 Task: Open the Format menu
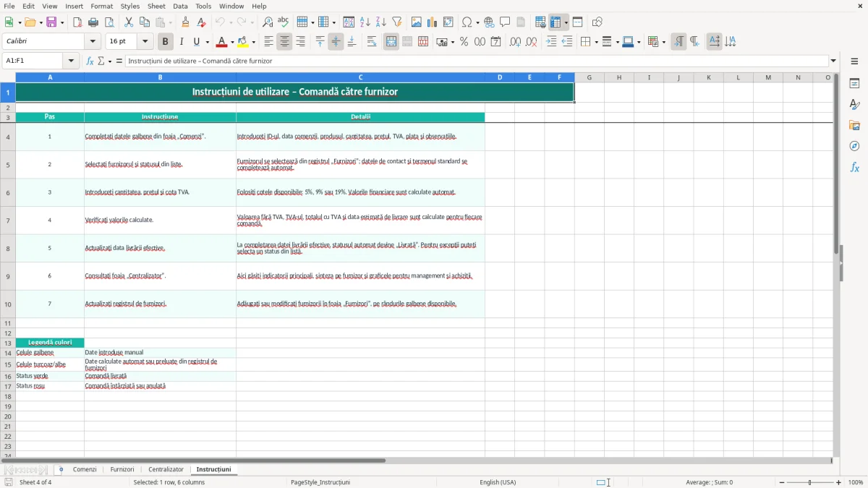click(101, 6)
